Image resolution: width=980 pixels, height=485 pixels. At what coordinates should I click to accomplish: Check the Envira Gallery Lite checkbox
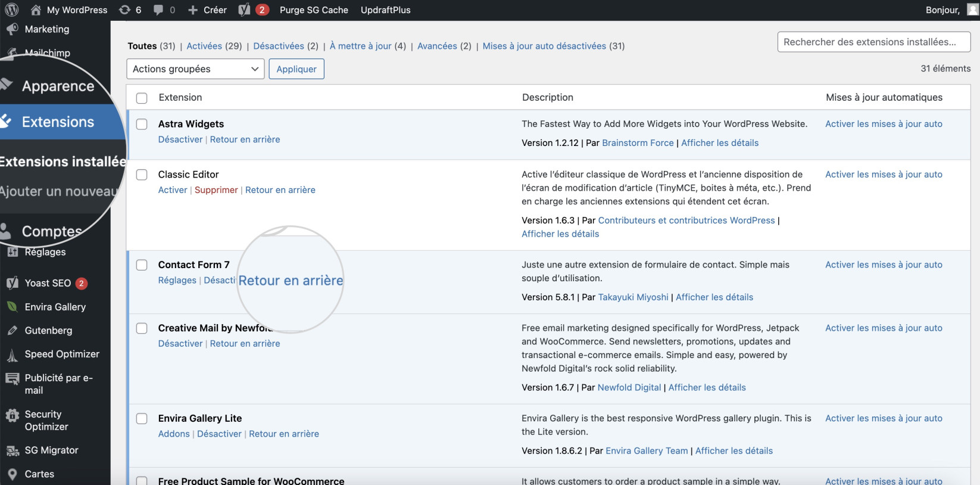pos(142,419)
